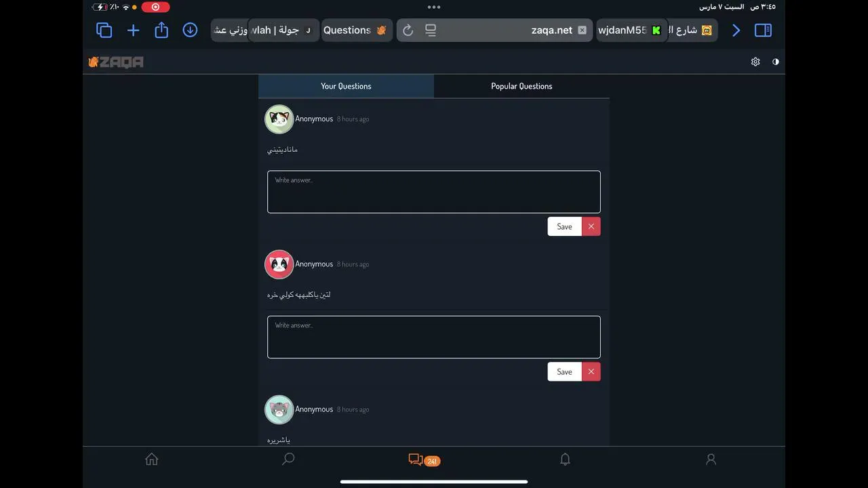Viewport: 868px width, 488px height.
Task: Reload the zaqa.net page
Action: click(x=408, y=30)
